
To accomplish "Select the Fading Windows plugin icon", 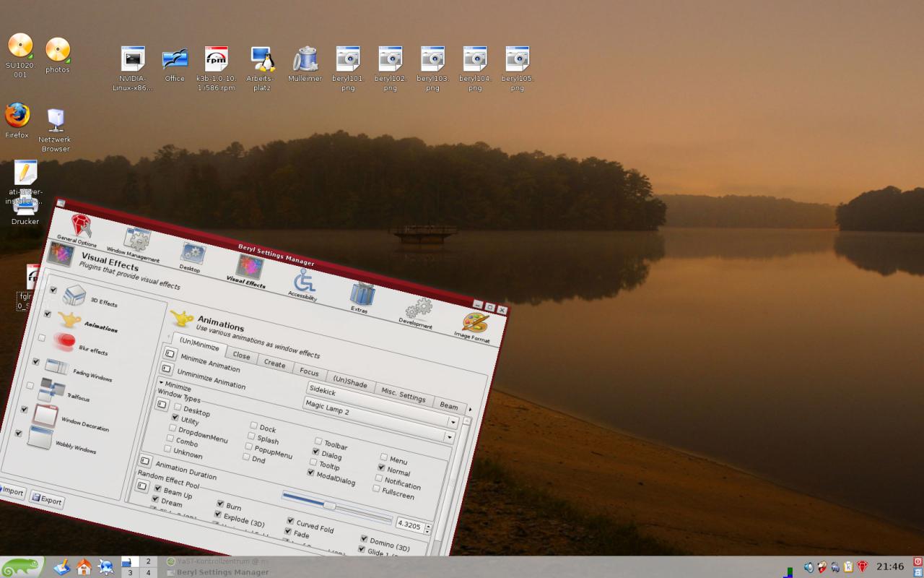I will [58, 366].
